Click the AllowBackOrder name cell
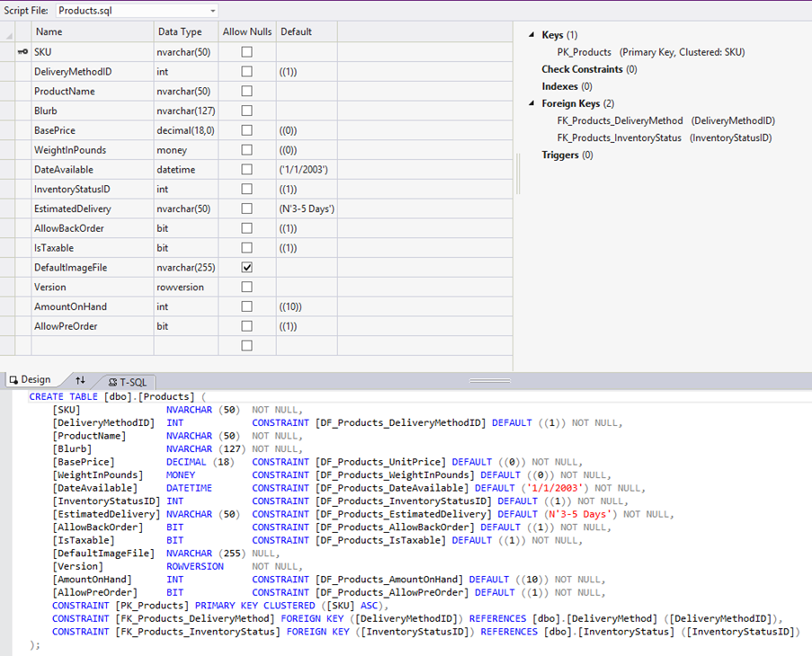 (93, 228)
